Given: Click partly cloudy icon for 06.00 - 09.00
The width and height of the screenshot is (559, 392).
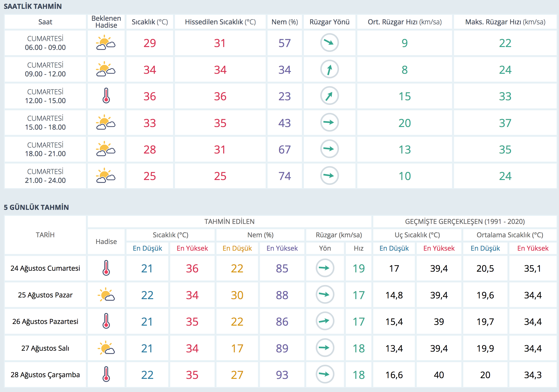Looking at the screenshot, I should click(106, 43).
